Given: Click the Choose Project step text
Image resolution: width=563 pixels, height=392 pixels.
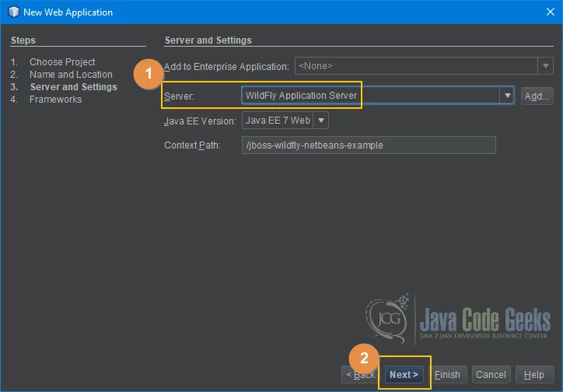Looking at the screenshot, I should click(x=62, y=61).
